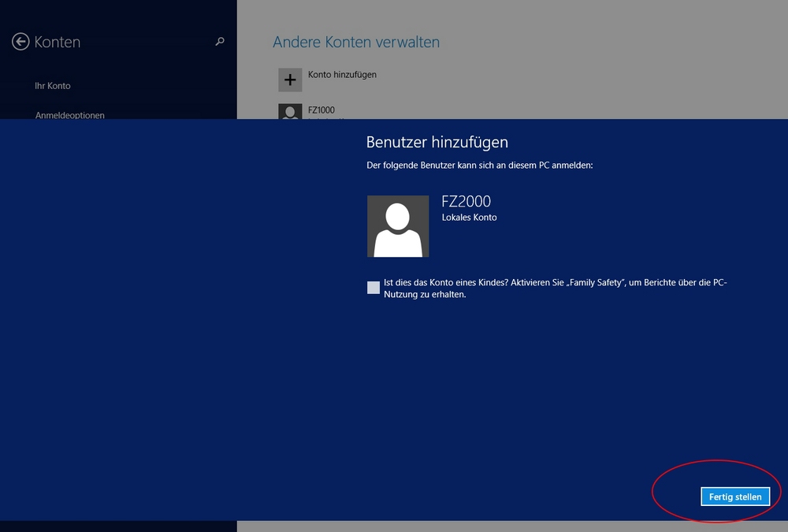
Task: Click the FZ2000 username text
Action: point(466,201)
